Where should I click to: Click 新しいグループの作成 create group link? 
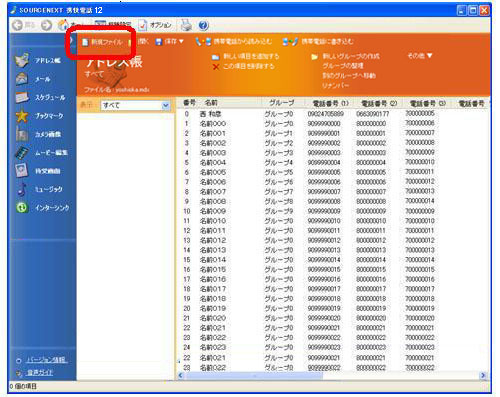tap(345, 56)
